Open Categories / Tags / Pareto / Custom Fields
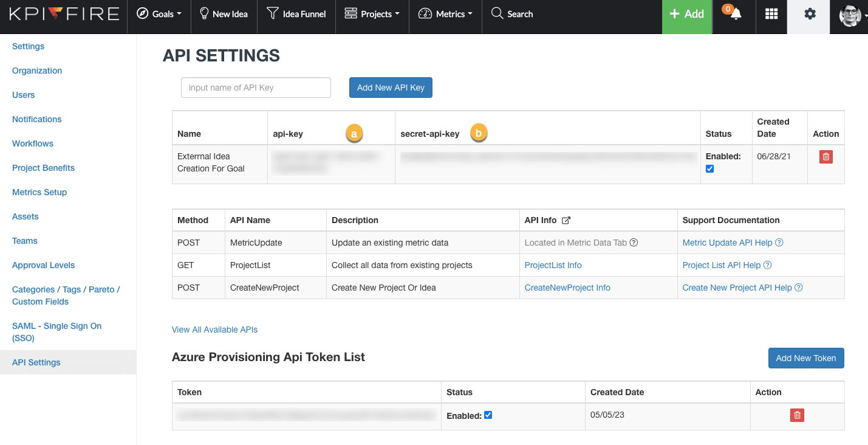This screenshot has height=445, width=868. click(x=66, y=295)
